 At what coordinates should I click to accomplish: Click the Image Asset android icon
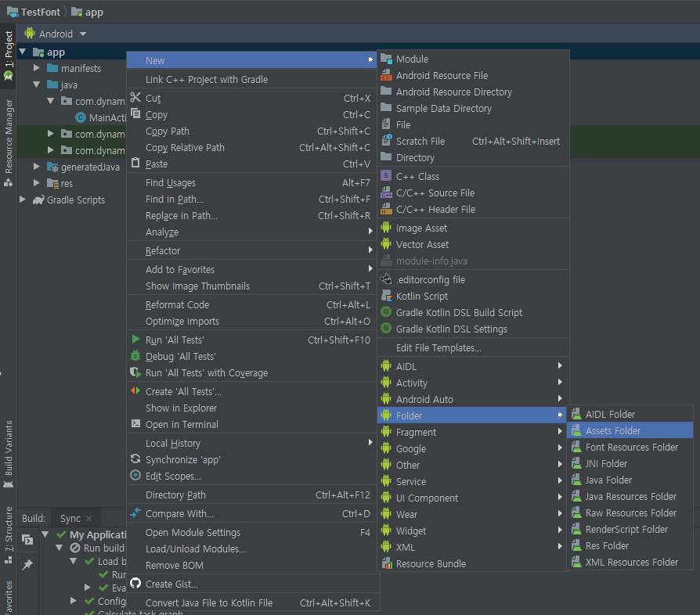pyautogui.click(x=386, y=228)
